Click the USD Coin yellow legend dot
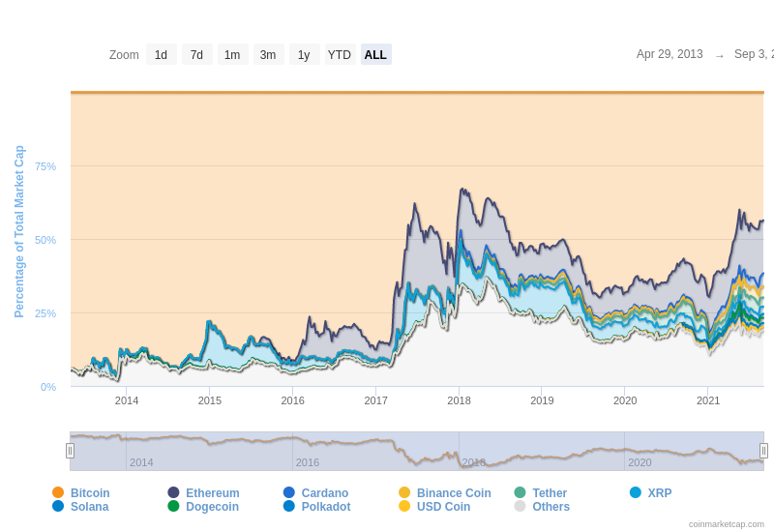 (404, 506)
